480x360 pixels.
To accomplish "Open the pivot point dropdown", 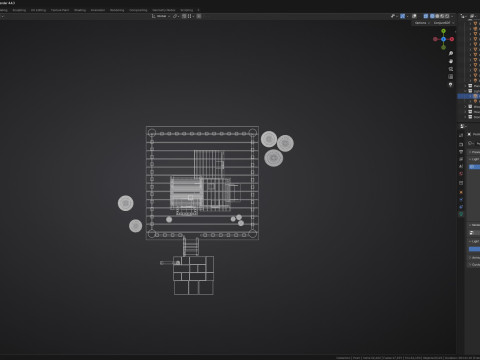I will (176, 16).
